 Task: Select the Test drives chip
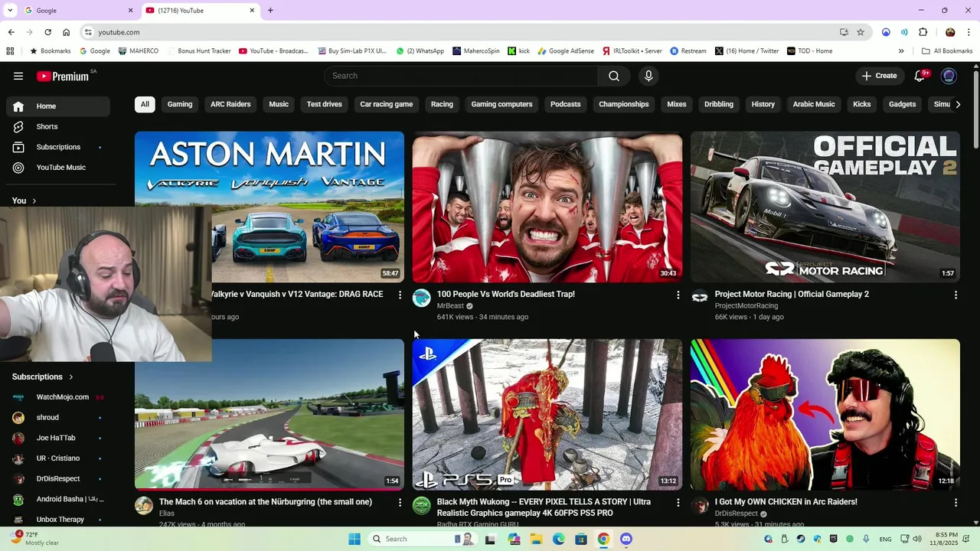325,104
